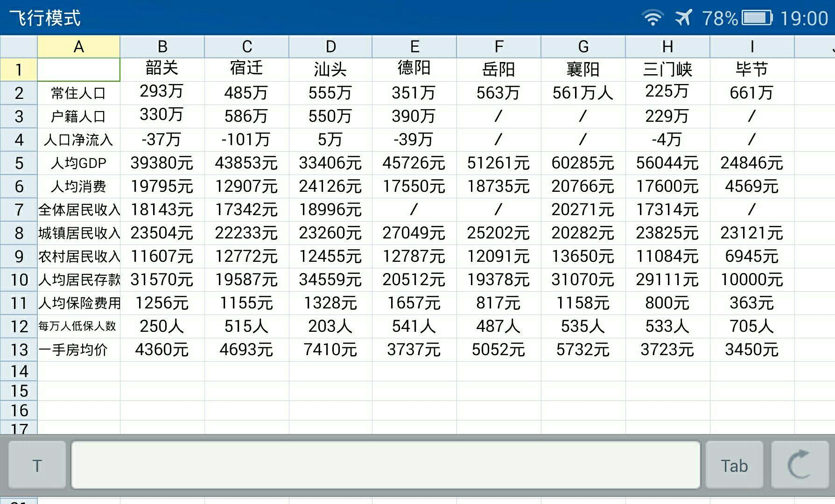The width and height of the screenshot is (835, 504).
Task: Click the 18996元 cell
Action: [330, 210]
